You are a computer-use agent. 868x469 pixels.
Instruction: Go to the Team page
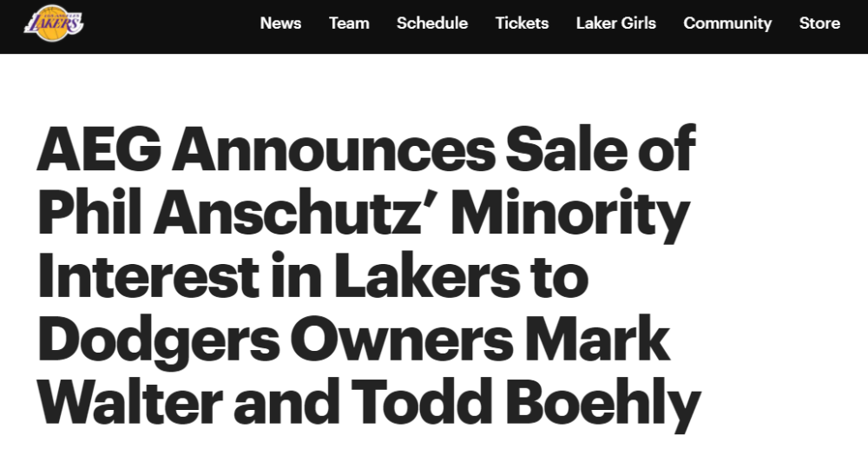click(349, 23)
